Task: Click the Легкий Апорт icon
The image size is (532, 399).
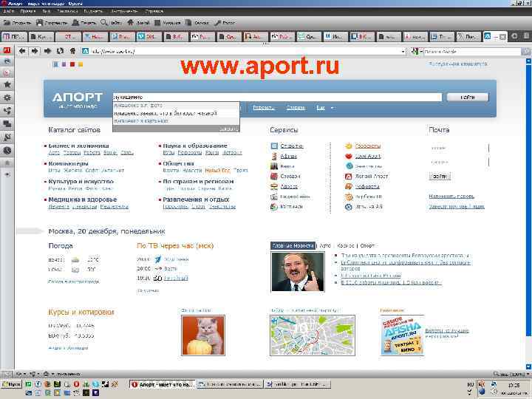Action: pos(349,177)
